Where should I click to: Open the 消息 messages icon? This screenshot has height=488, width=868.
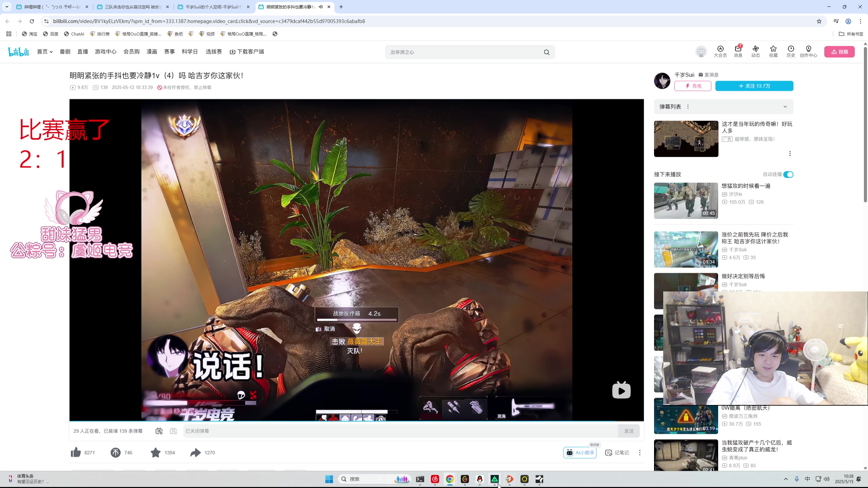tap(738, 52)
